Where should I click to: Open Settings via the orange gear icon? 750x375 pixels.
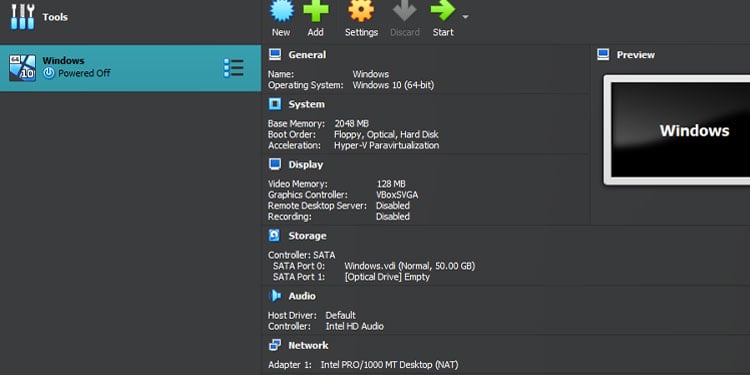[361, 11]
